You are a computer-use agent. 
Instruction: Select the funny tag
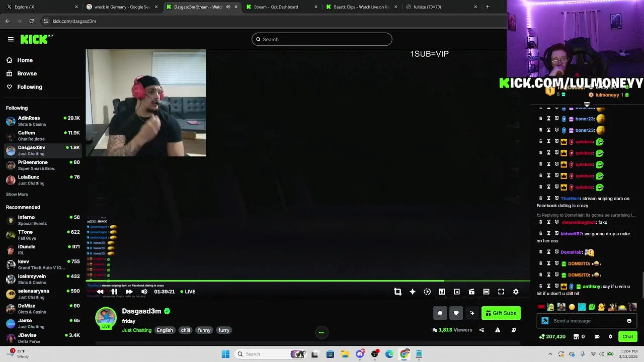204,330
